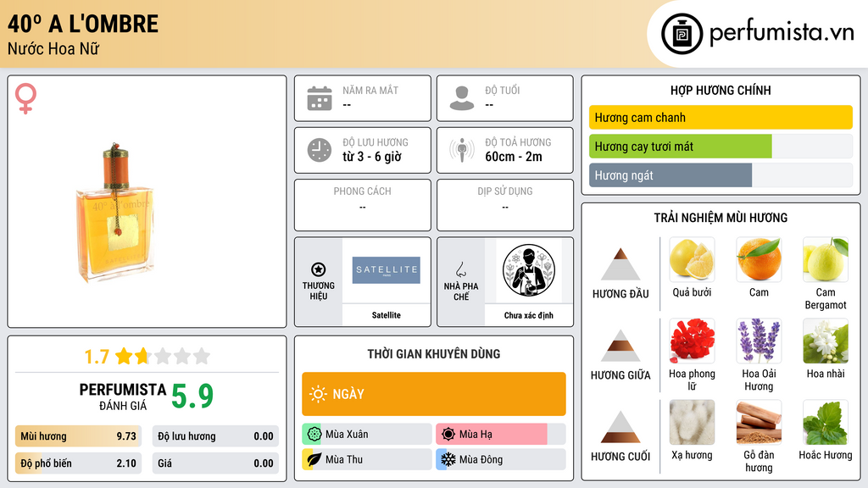Click the longevity value từ 3 - 6 giờ
868x488 pixels.
click(x=371, y=157)
